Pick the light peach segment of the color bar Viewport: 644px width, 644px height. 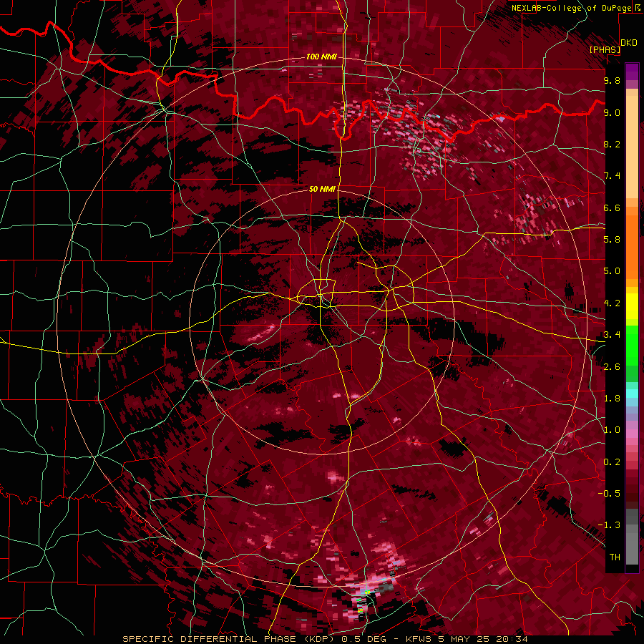pyautogui.click(x=632, y=148)
